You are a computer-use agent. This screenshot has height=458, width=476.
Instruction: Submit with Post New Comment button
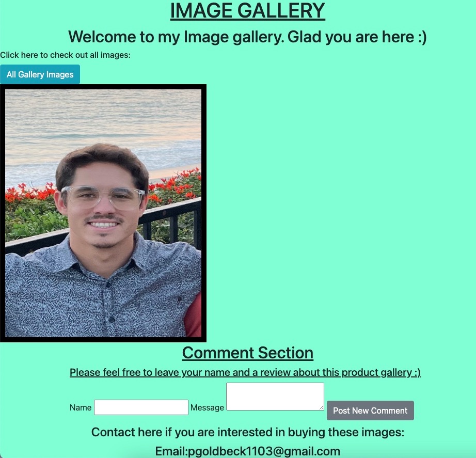point(370,410)
